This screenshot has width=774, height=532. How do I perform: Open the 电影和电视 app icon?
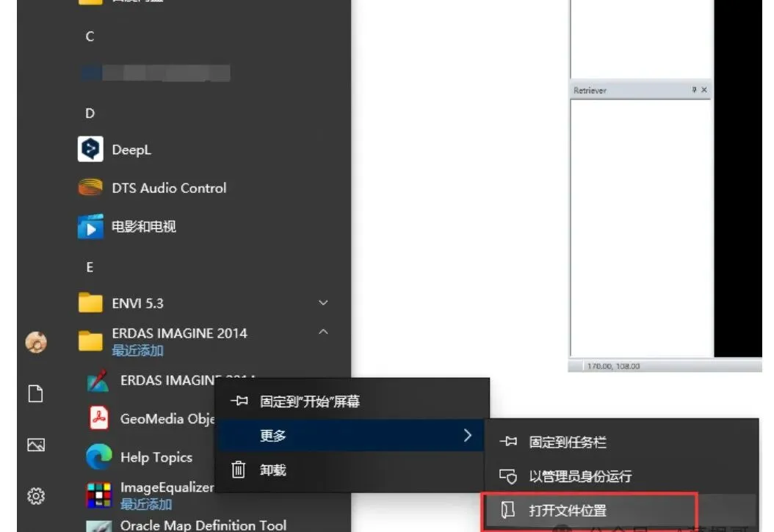point(90,226)
